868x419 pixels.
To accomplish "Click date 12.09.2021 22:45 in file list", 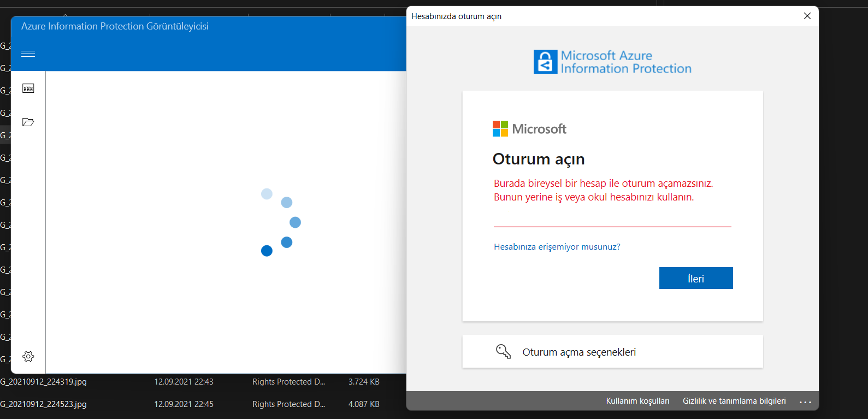I will click(x=184, y=404).
